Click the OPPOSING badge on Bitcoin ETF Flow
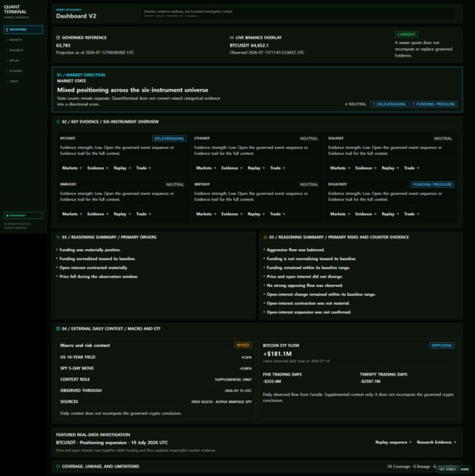 coord(442,346)
